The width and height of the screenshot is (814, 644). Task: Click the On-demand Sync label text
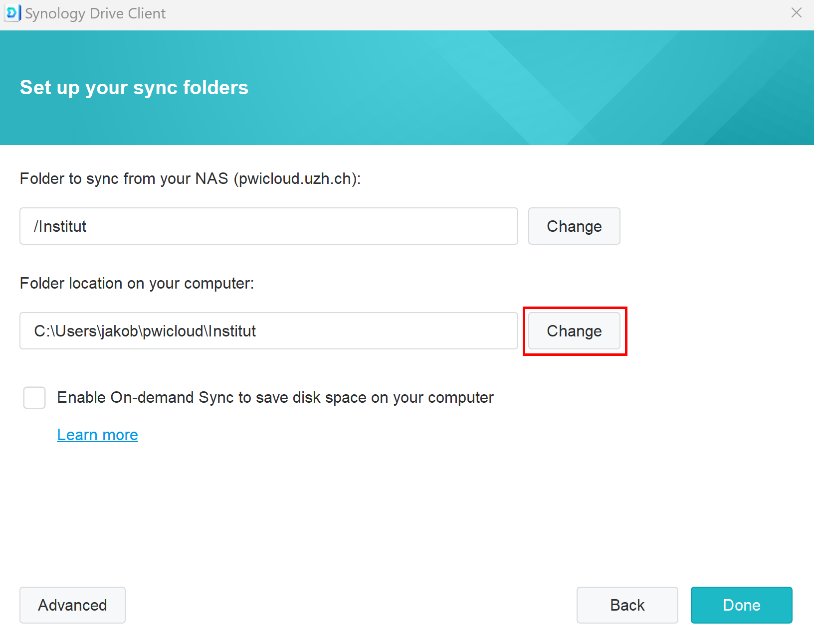point(275,398)
